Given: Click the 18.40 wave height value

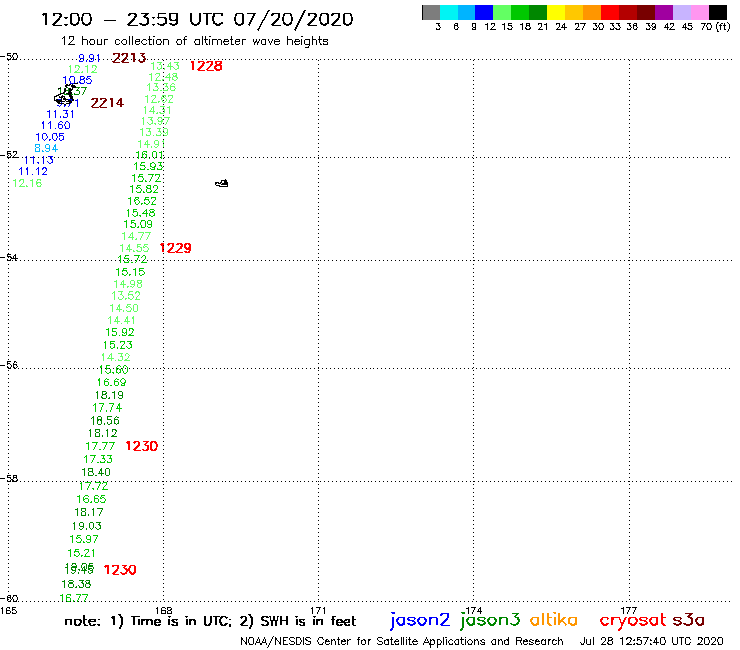Looking at the screenshot, I should [x=96, y=472].
